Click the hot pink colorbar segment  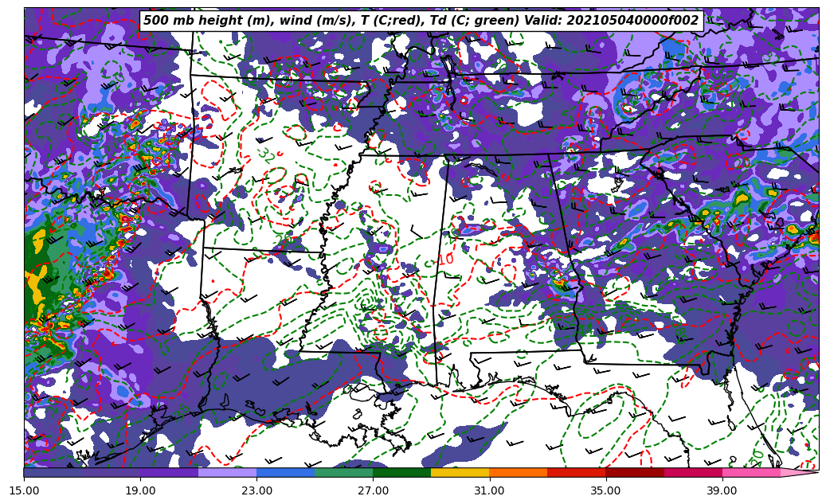click(750, 472)
